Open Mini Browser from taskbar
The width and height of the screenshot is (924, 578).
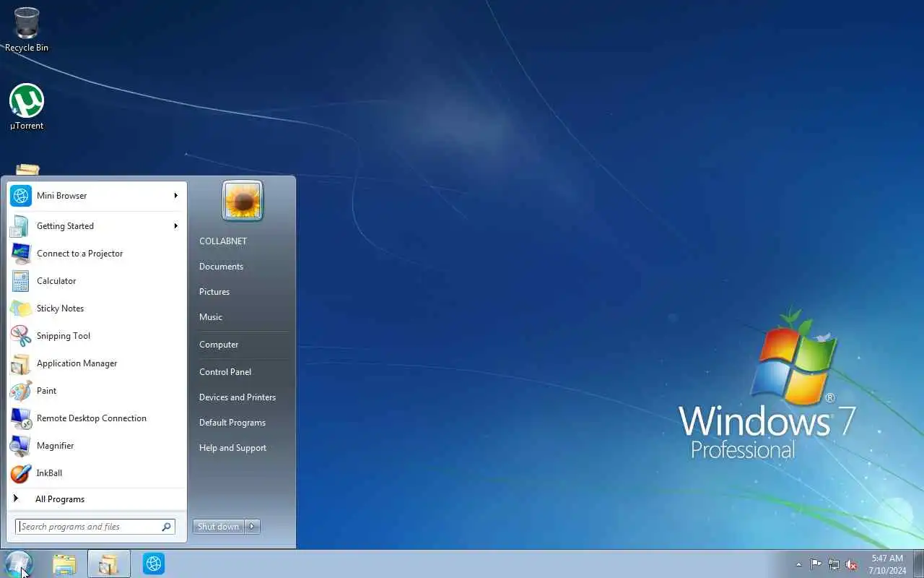pyautogui.click(x=154, y=564)
